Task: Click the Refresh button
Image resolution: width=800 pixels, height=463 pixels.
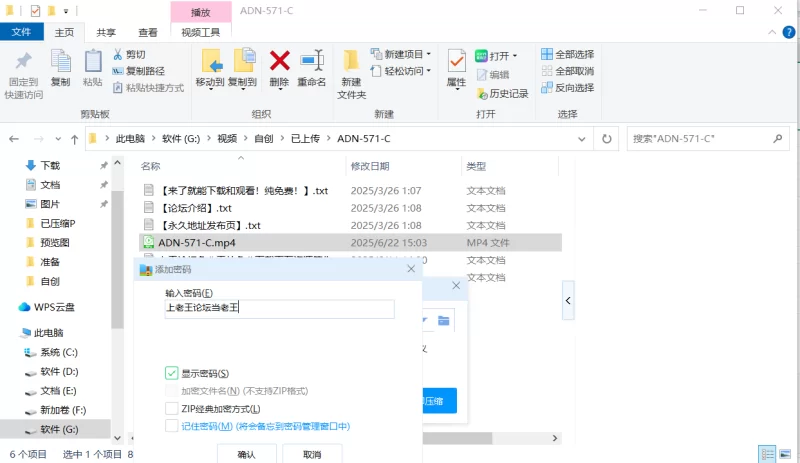Action: pos(607,139)
